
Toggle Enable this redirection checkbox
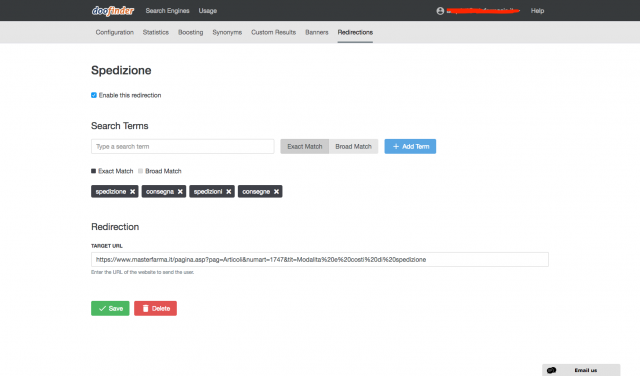pyautogui.click(x=94, y=95)
